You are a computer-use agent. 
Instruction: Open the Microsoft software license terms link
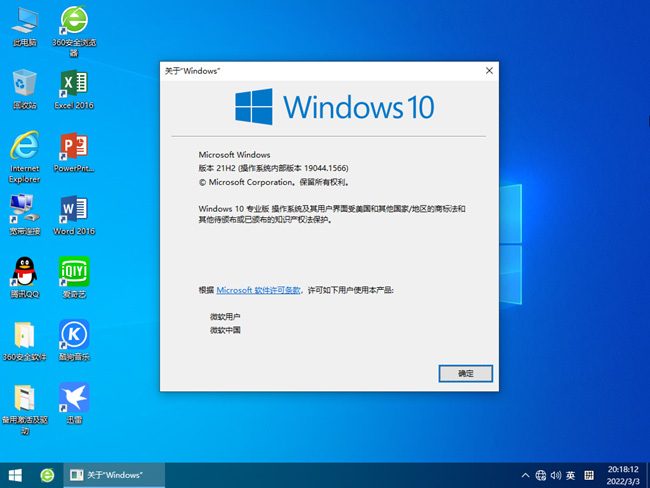pos(258,290)
